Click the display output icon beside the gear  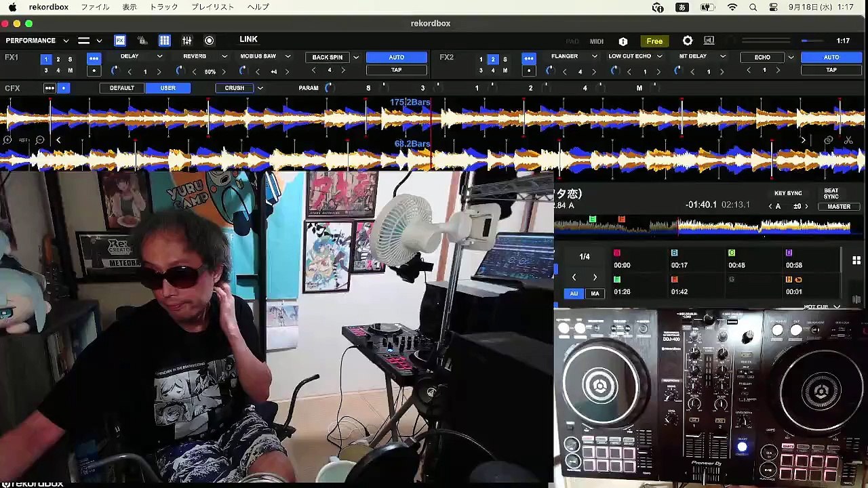[x=709, y=41]
